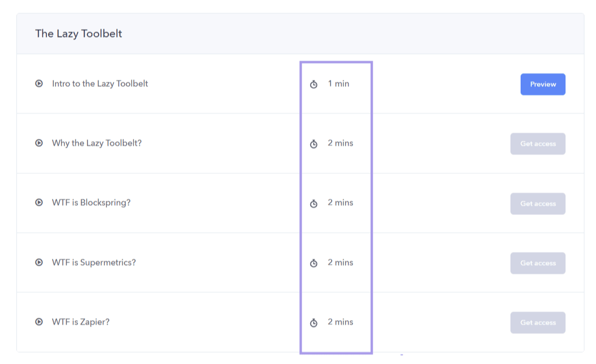The width and height of the screenshot is (596, 364).
Task: Click the timer icon next to 1 min
Action: coord(314,83)
